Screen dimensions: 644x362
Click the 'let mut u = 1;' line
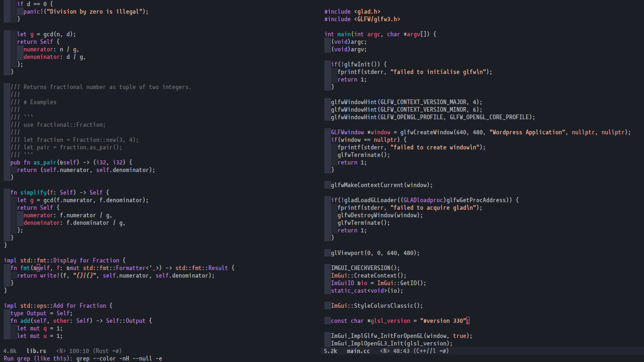click(40, 336)
